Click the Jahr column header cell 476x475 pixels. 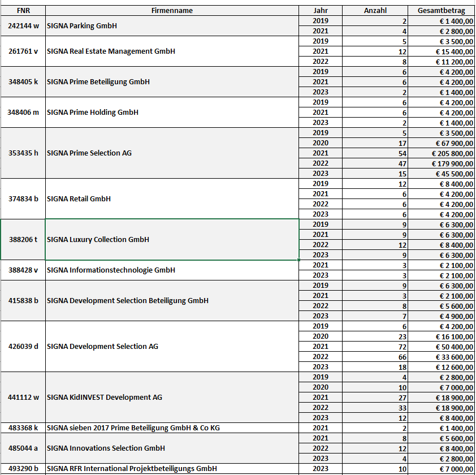(320, 11)
